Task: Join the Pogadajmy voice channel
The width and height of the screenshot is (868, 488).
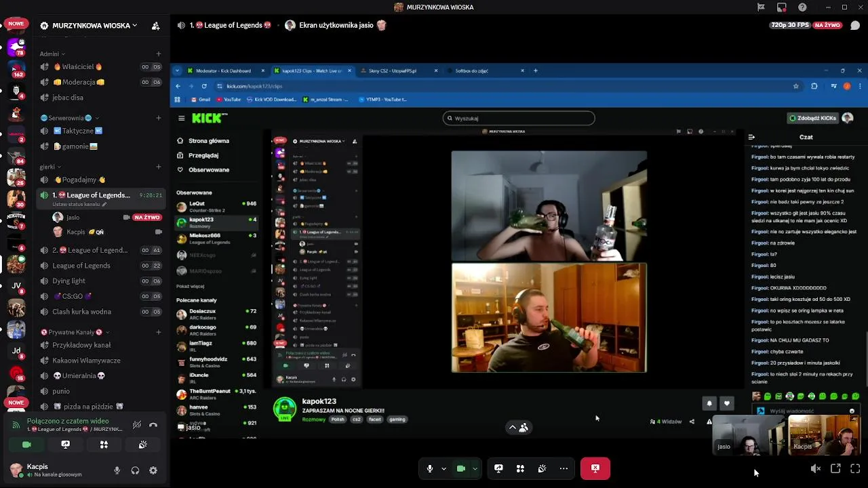Action: coord(100,180)
